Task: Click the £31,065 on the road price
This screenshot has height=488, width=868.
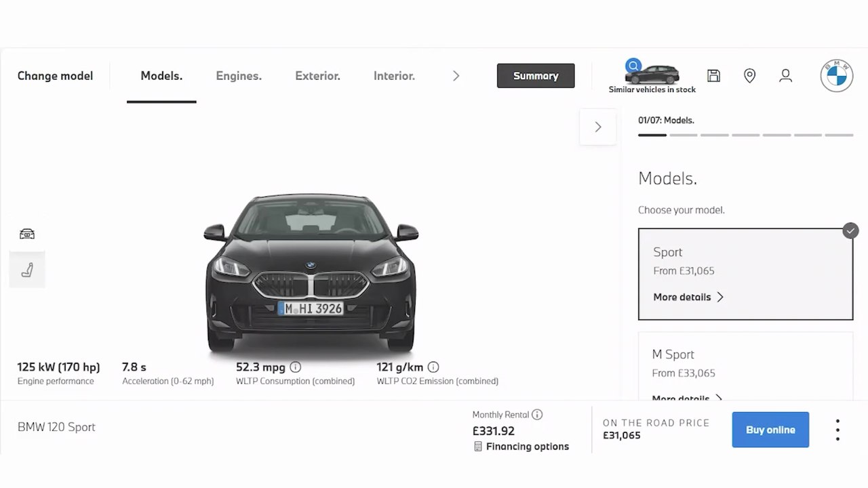Action: (622, 436)
